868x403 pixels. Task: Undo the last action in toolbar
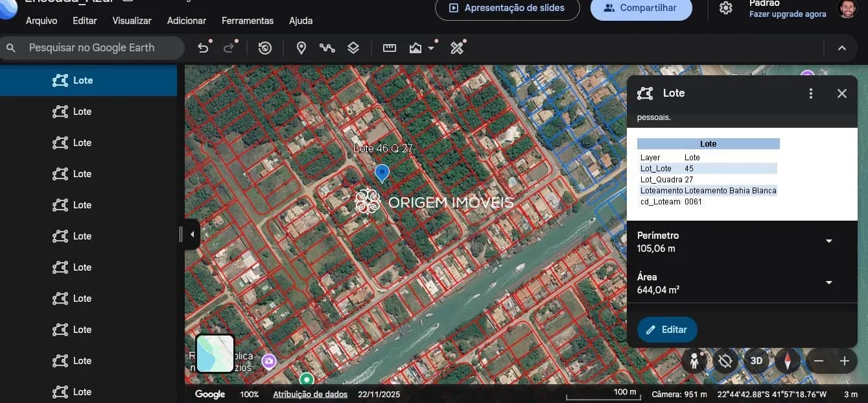point(204,48)
